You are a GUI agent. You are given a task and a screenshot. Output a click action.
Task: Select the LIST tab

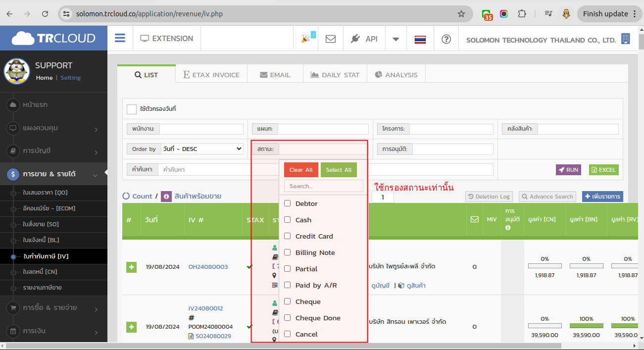pos(147,75)
